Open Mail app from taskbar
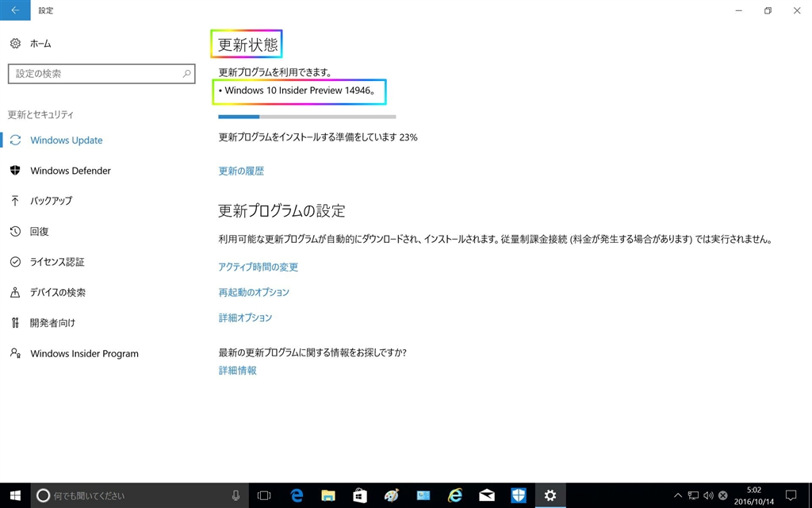This screenshot has width=812, height=508. pos(487,495)
